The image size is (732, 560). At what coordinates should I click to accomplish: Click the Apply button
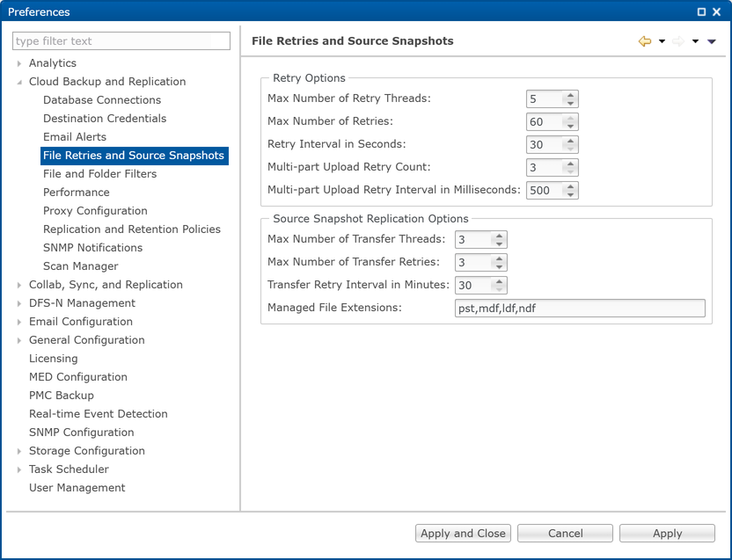point(667,534)
